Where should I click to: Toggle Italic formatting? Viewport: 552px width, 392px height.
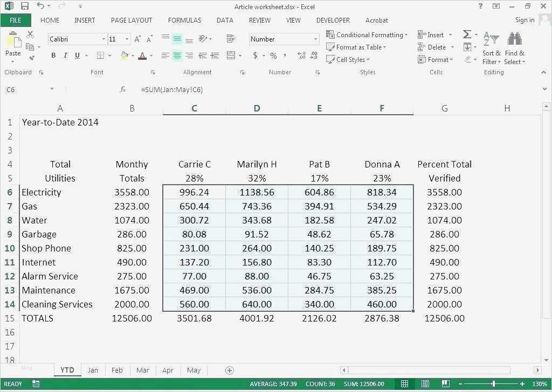[x=65, y=55]
